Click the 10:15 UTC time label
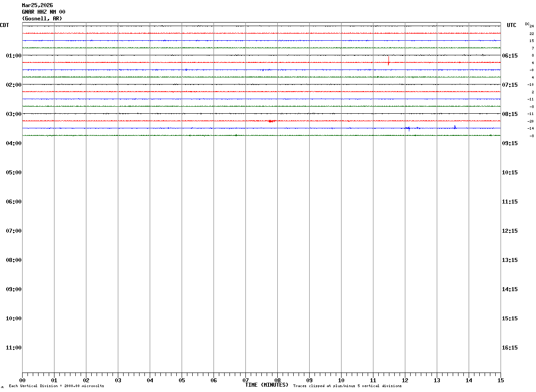The image size is (536, 392). point(509,172)
